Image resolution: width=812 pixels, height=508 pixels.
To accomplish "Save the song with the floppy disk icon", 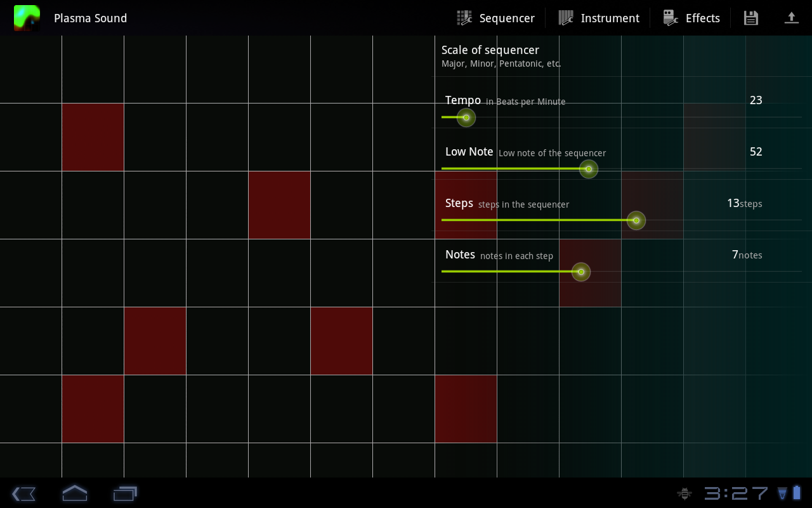I will (x=750, y=18).
